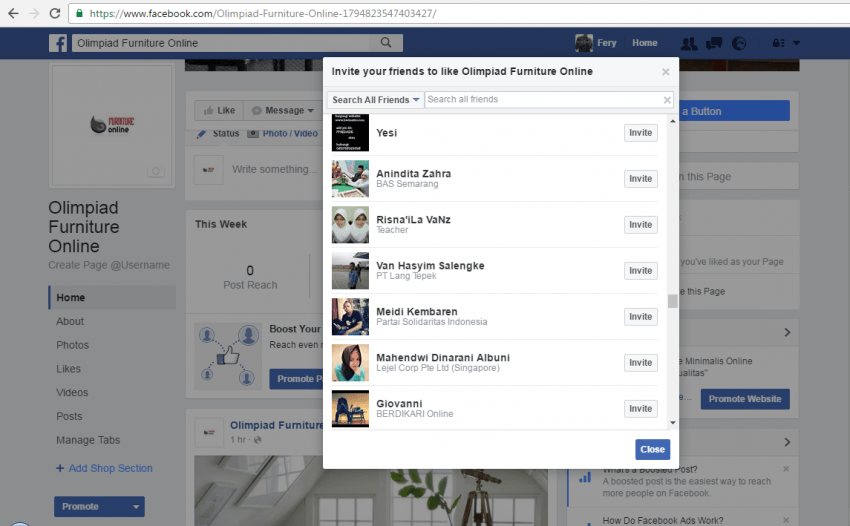Click Home in the top navigation bar

click(x=645, y=43)
